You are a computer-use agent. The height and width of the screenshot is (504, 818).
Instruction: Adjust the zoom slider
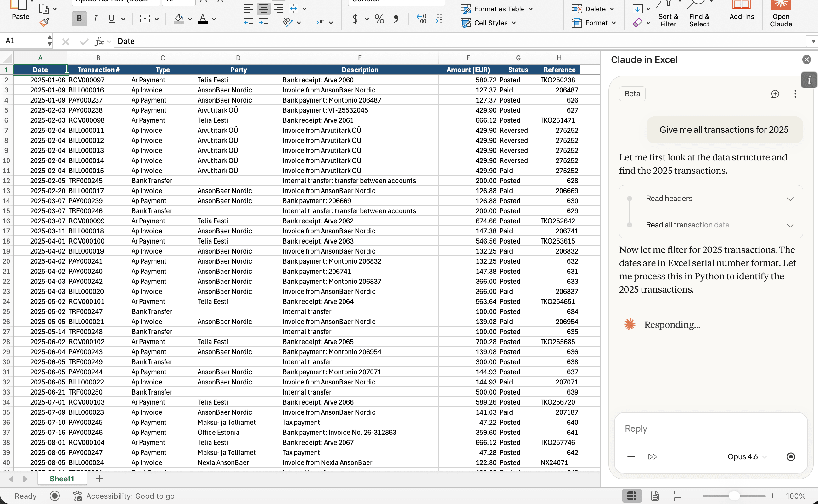click(734, 496)
